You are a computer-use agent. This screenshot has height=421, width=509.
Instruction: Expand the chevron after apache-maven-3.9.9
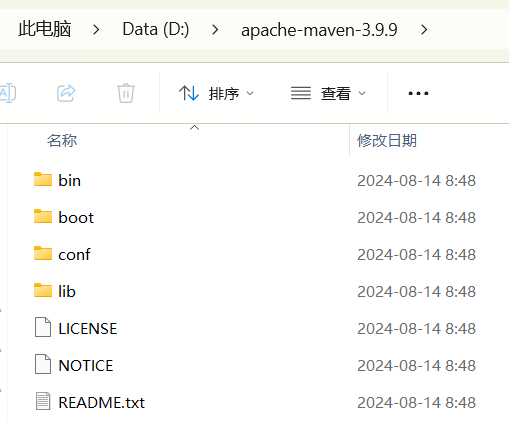[x=424, y=30]
